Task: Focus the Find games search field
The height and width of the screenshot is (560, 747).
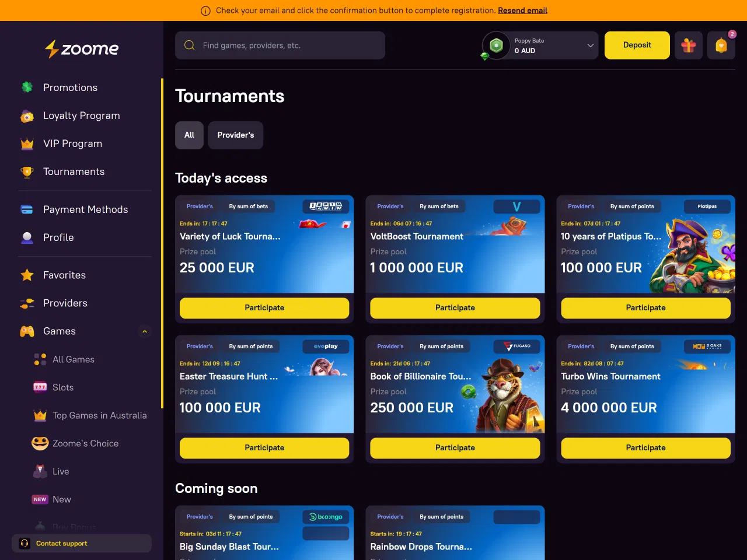Action: 280,45
